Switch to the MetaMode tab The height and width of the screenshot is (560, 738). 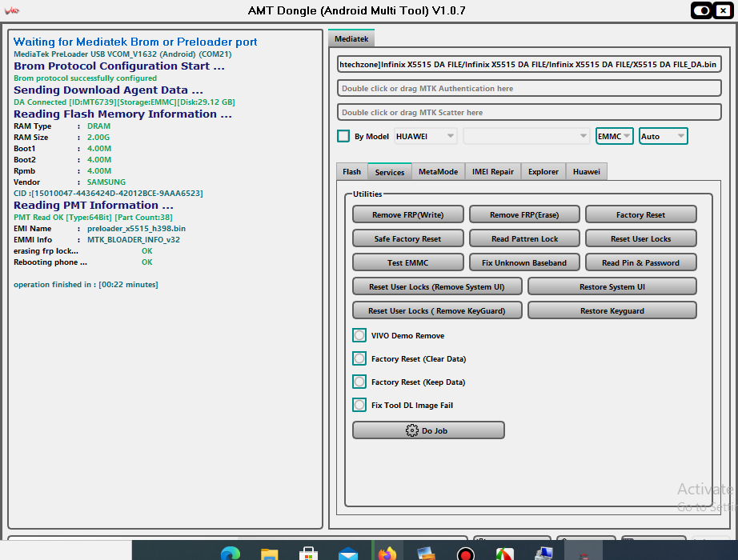tap(438, 172)
